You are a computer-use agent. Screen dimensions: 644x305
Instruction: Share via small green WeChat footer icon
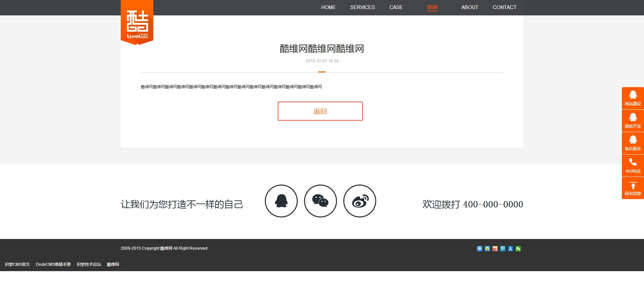click(x=518, y=249)
